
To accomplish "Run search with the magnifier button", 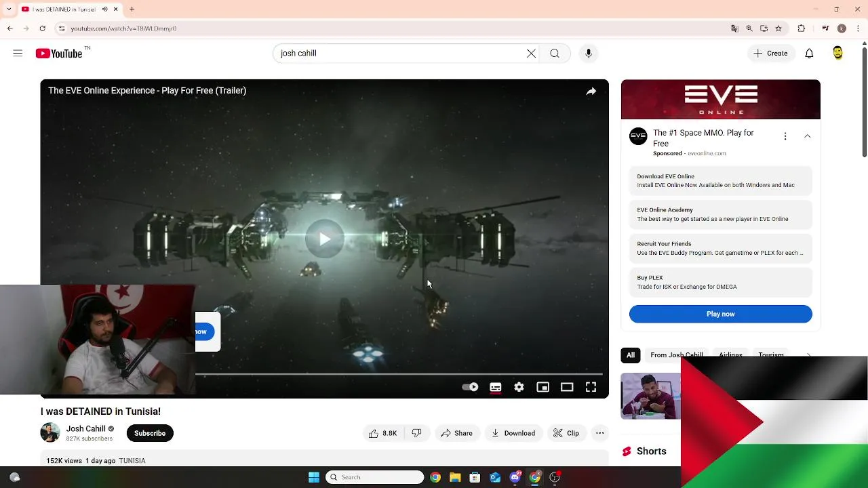I will 555,54.
